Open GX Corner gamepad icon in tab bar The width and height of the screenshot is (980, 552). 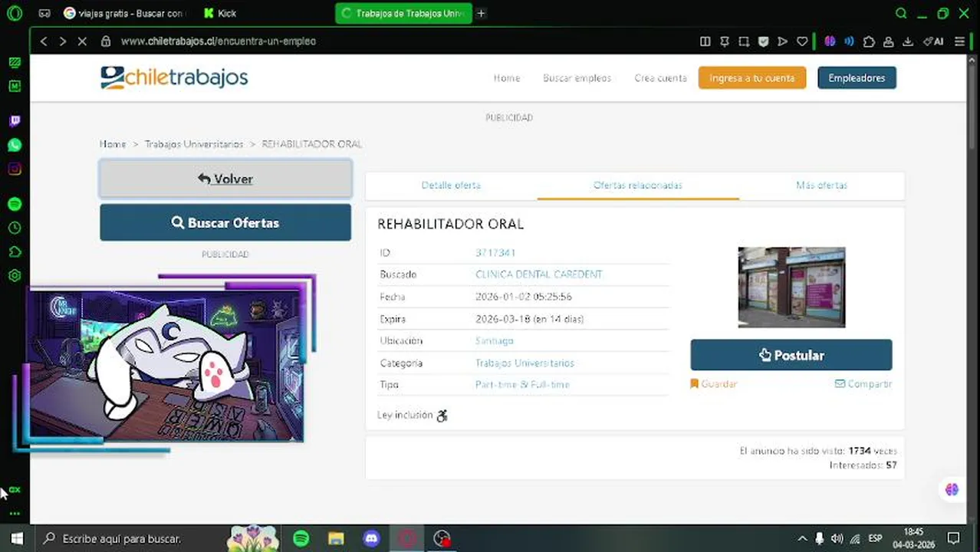click(44, 13)
